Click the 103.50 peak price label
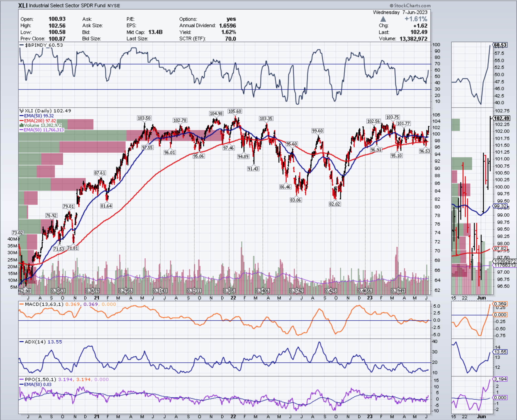Screen dimensions: 517x420 (x=144, y=118)
